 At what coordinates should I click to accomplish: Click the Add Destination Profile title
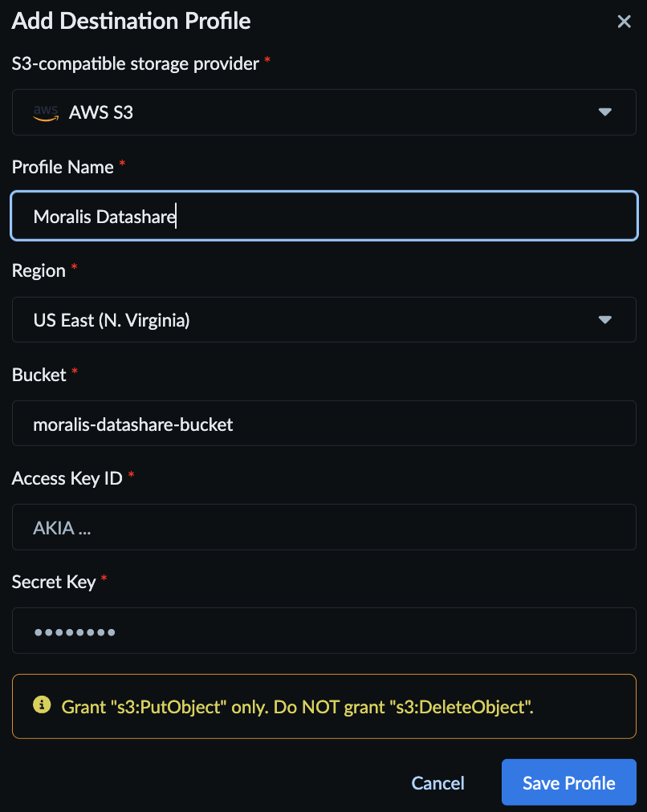tap(130, 21)
